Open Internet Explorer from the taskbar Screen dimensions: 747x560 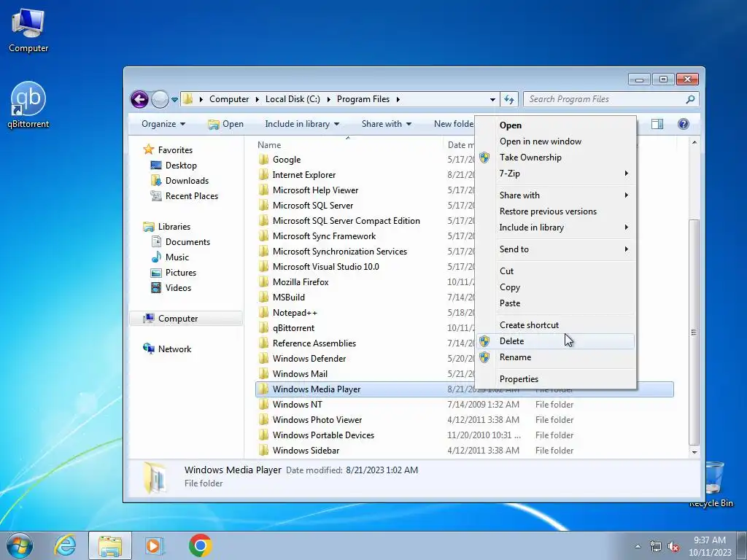[x=65, y=545]
